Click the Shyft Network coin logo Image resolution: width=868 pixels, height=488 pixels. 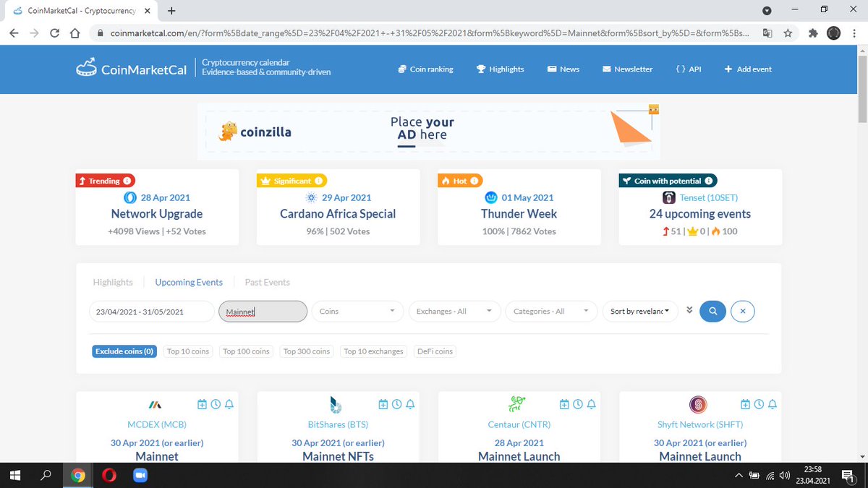pos(699,405)
